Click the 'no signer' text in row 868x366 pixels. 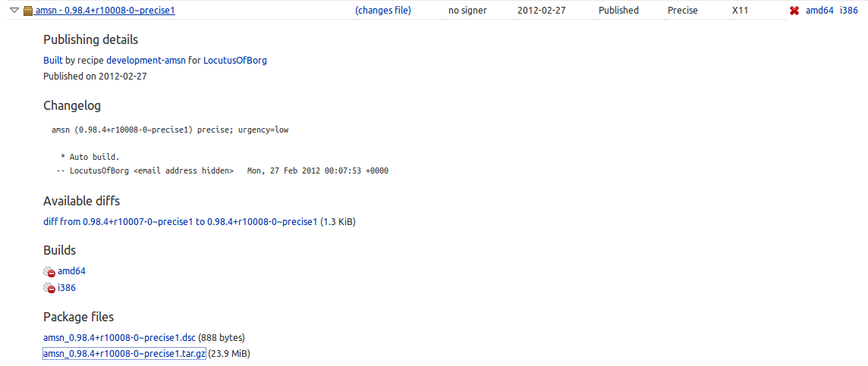(x=468, y=11)
